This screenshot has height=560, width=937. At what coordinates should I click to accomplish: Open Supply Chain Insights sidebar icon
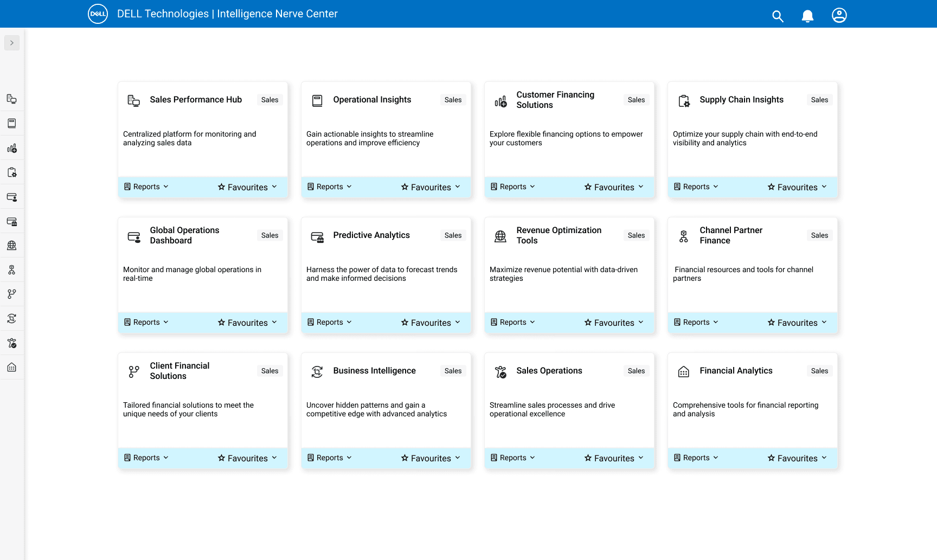coord(12,172)
